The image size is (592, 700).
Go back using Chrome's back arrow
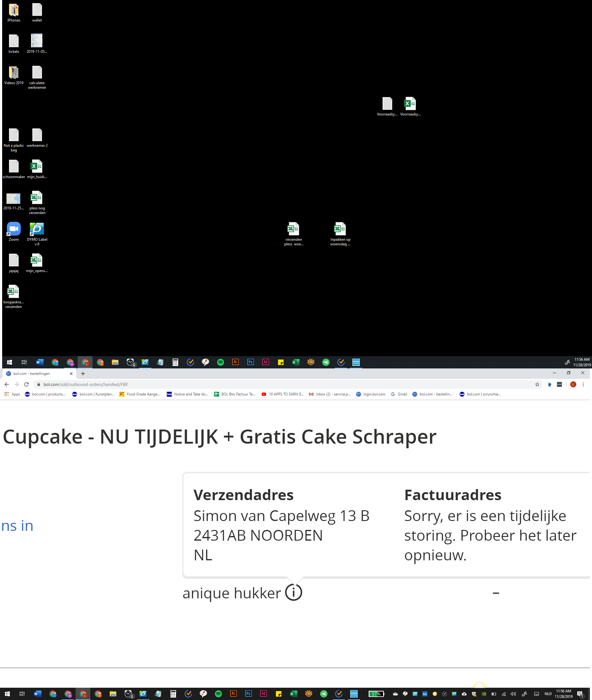[7, 384]
